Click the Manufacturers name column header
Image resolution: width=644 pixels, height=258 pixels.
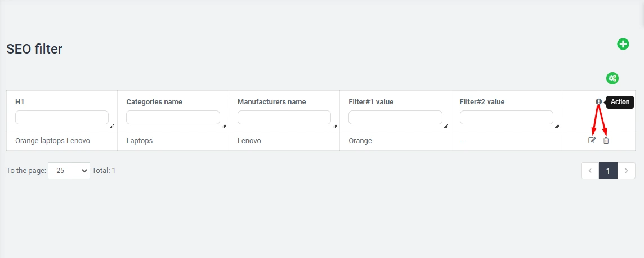(x=271, y=102)
